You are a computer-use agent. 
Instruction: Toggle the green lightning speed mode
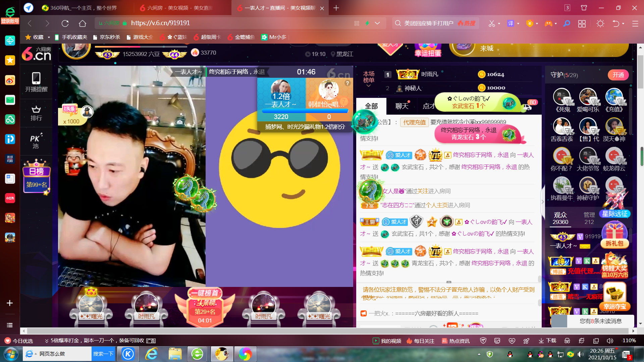click(x=367, y=23)
